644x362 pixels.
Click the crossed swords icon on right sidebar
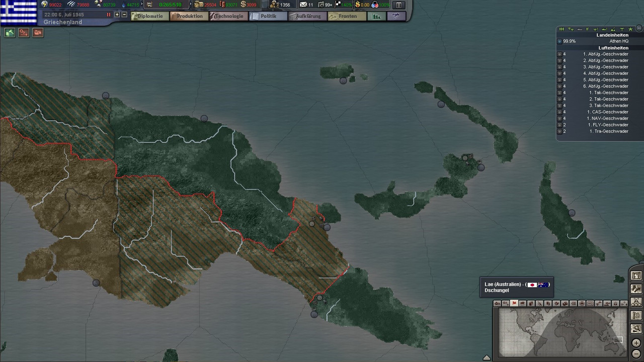click(636, 302)
